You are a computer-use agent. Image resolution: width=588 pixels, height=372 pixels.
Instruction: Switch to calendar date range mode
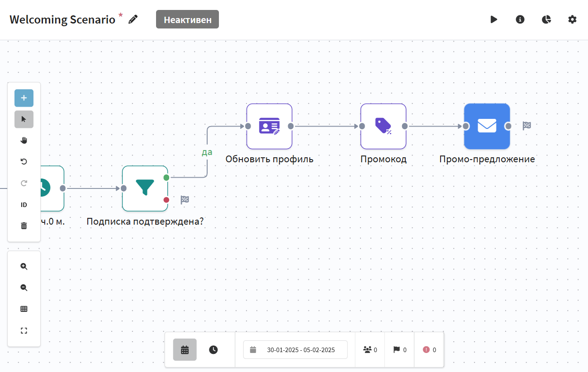185,349
